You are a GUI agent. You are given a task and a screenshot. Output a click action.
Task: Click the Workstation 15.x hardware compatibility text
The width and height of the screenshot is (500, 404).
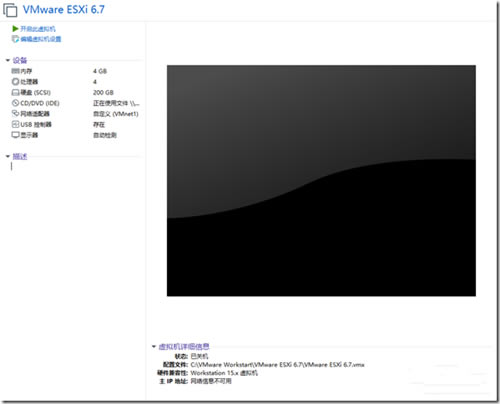pyautogui.click(x=224, y=373)
